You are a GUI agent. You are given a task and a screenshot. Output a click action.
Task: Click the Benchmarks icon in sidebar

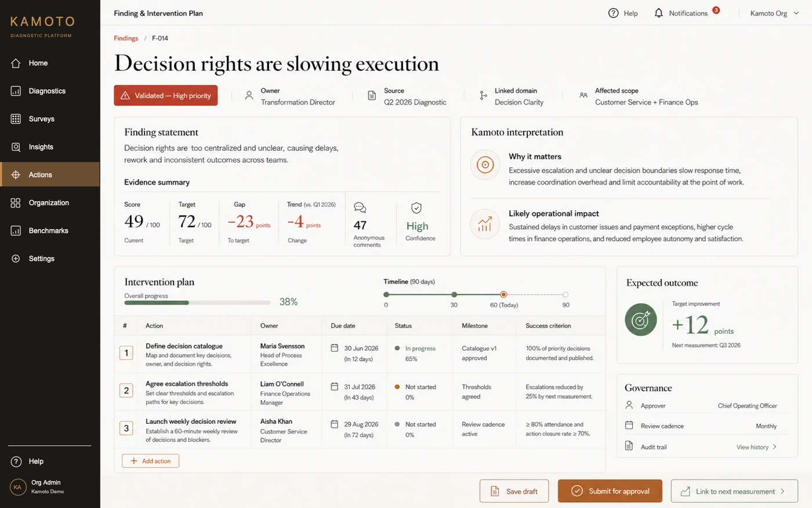pyautogui.click(x=16, y=230)
